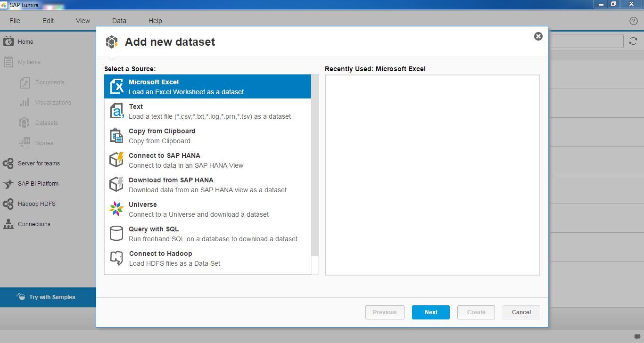Image resolution: width=644 pixels, height=343 pixels.
Task: Click the Text file source icon
Action: (116, 111)
